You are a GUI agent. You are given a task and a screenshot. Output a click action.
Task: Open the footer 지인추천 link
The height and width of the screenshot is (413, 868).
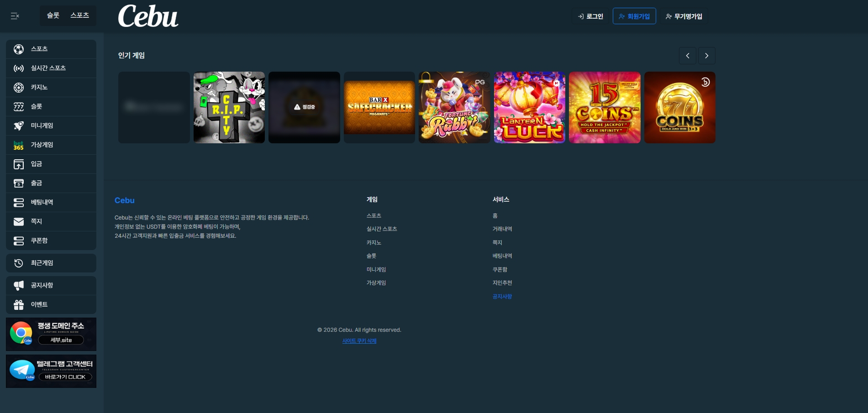coord(502,283)
